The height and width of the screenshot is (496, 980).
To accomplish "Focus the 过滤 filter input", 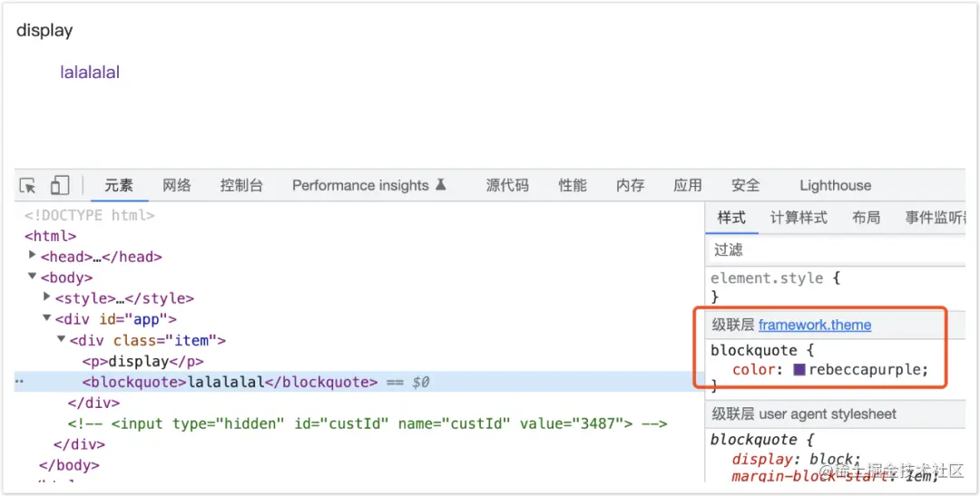I will pyautogui.click(x=837, y=250).
